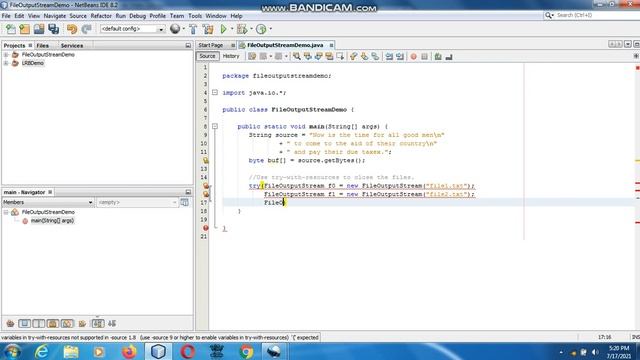Close the FileOutputStreamDemo.java tab

click(331, 45)
